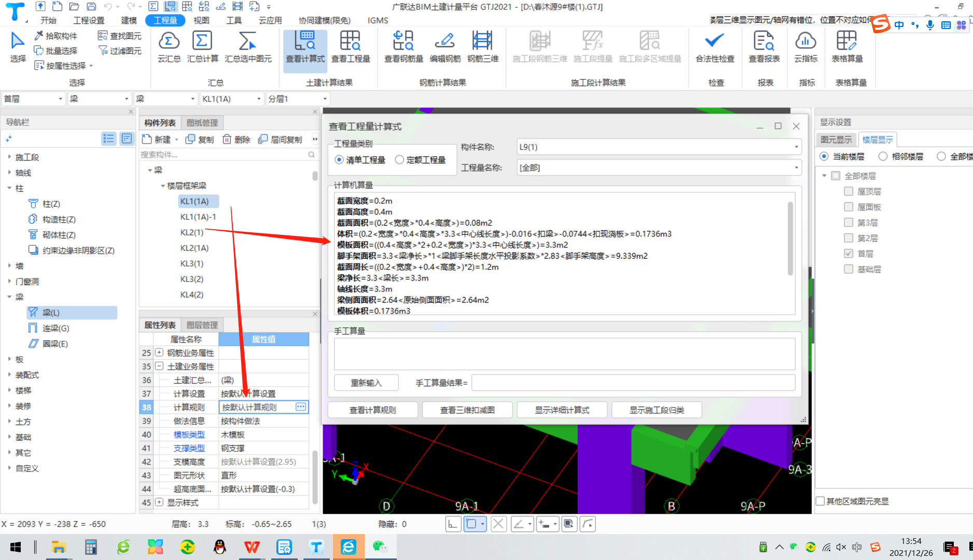Click 查看计算规则 button
This screenshot has height=560, width=973.
373,410
